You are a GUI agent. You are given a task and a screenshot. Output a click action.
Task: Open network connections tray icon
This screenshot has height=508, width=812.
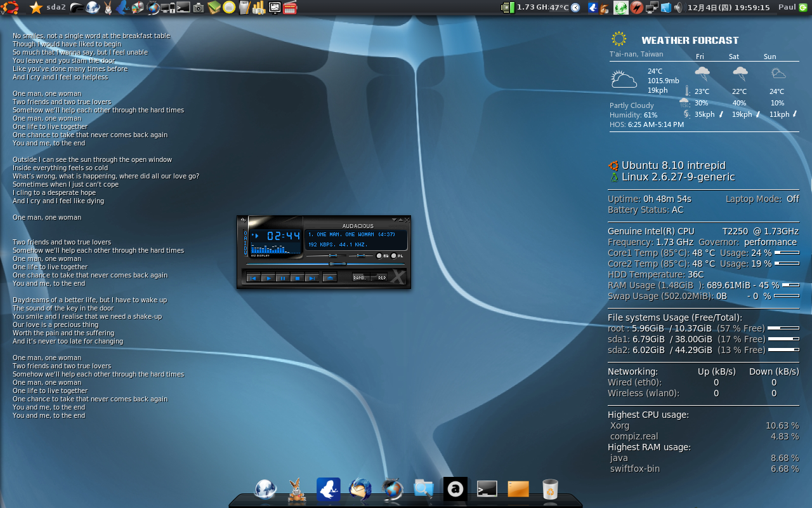652,8
